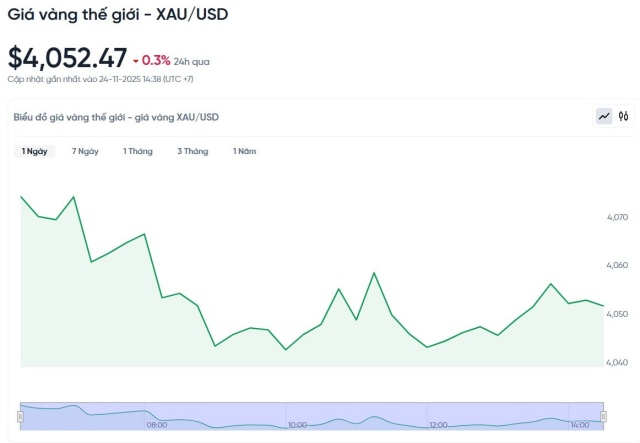The image size is (640, 443).
Task: Click the $4,052.47 gold price
Action: pyautogui.click(x=67, y=58)
